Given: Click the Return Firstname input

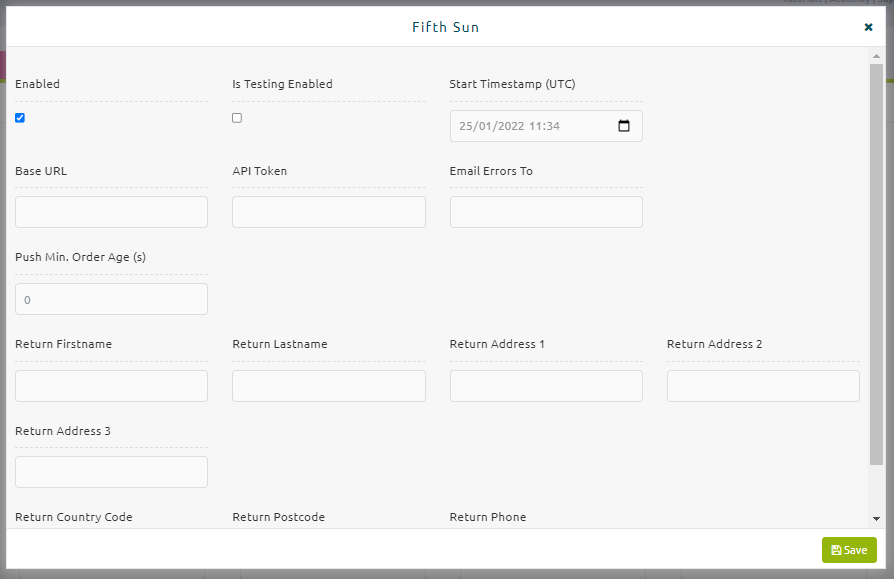Looking at the screenshot, I should tap(111, 386).
